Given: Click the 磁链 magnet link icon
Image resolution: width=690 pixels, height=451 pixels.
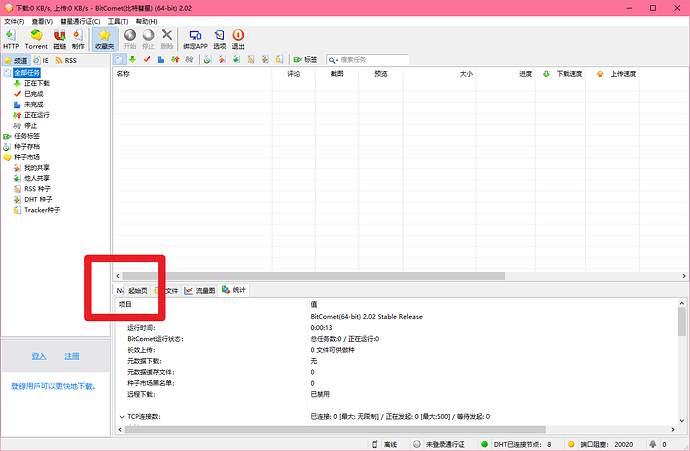Looking at the screenshot, I should (58, 39).
